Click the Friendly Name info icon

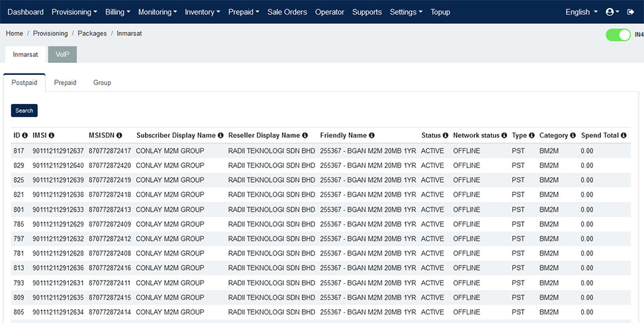[372, 136]
